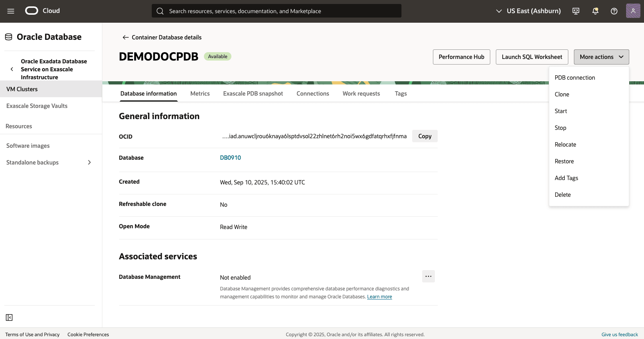Click the DEMODOCPDB page title
Viewport: 644px width, 339px height.
tap(159, 57)
